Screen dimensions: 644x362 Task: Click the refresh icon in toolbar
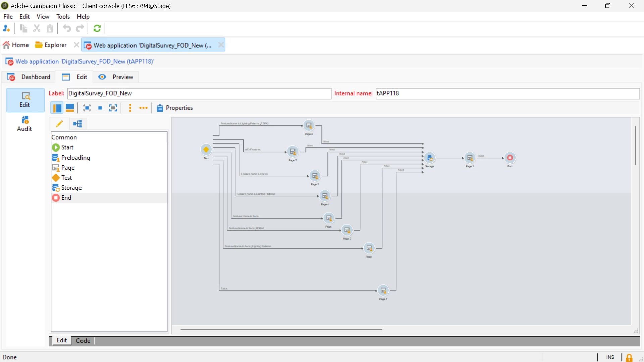(x=97, y=28)
